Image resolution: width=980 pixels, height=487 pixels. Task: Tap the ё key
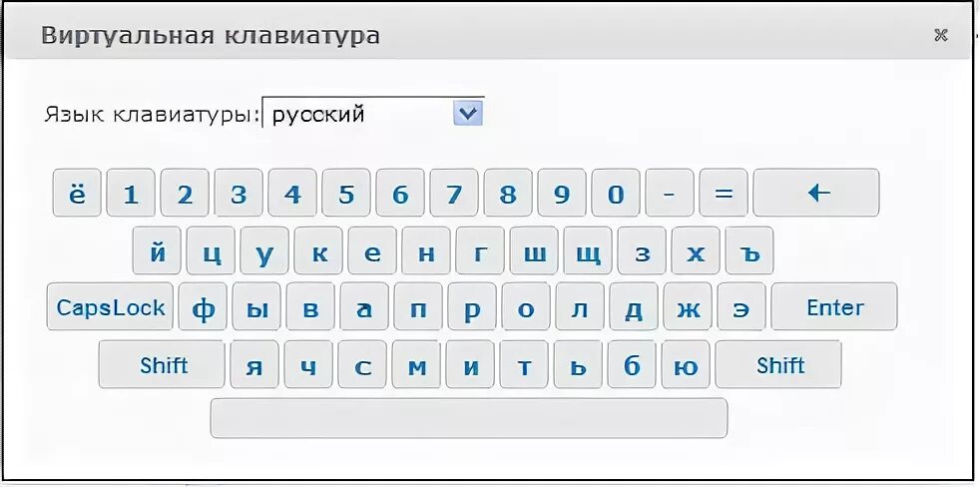pyautogui.click(x=77, y=193)
